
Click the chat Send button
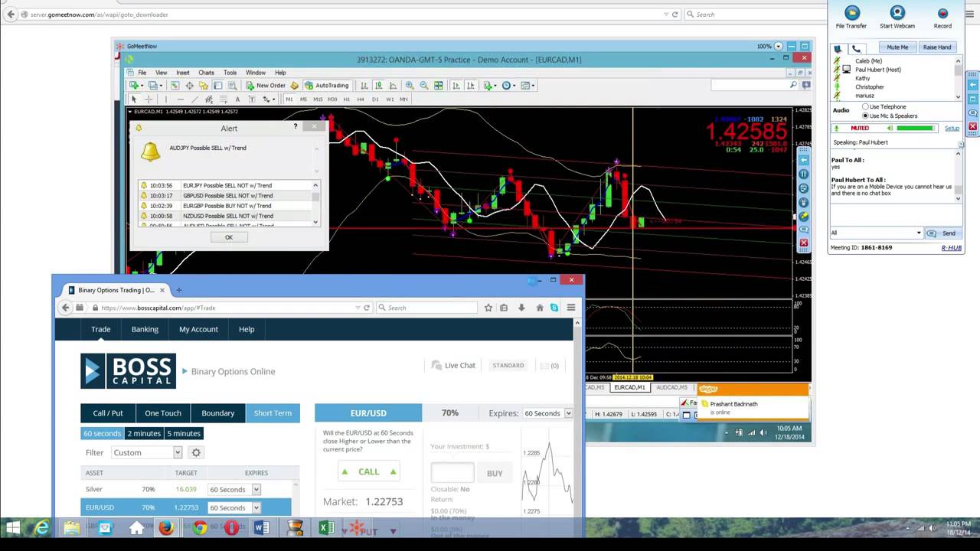[942, 233]
